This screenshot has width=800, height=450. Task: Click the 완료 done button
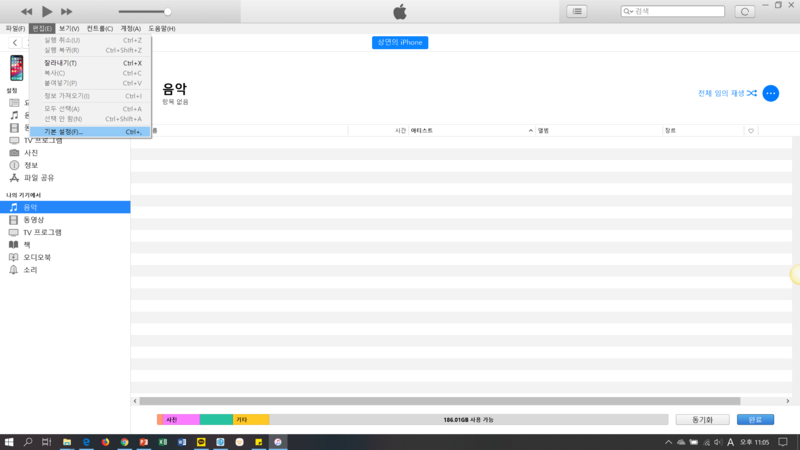point(755,419)
